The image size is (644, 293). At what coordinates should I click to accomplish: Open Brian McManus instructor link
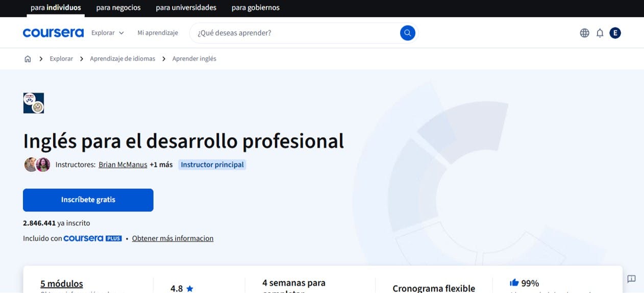click(x=123, y=165)
